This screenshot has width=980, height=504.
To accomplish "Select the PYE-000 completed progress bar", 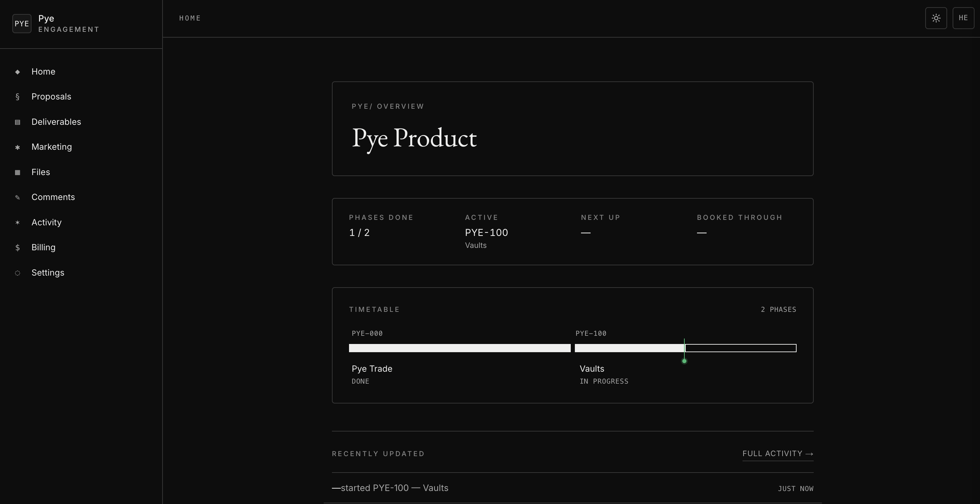I will click(x=460, y=348).
